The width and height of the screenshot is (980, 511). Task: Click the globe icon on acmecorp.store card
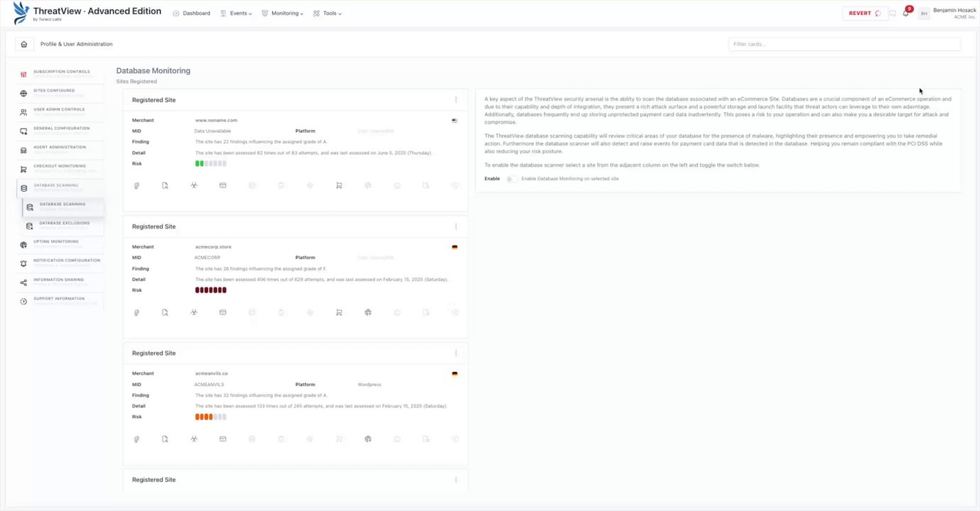[368, 312]
